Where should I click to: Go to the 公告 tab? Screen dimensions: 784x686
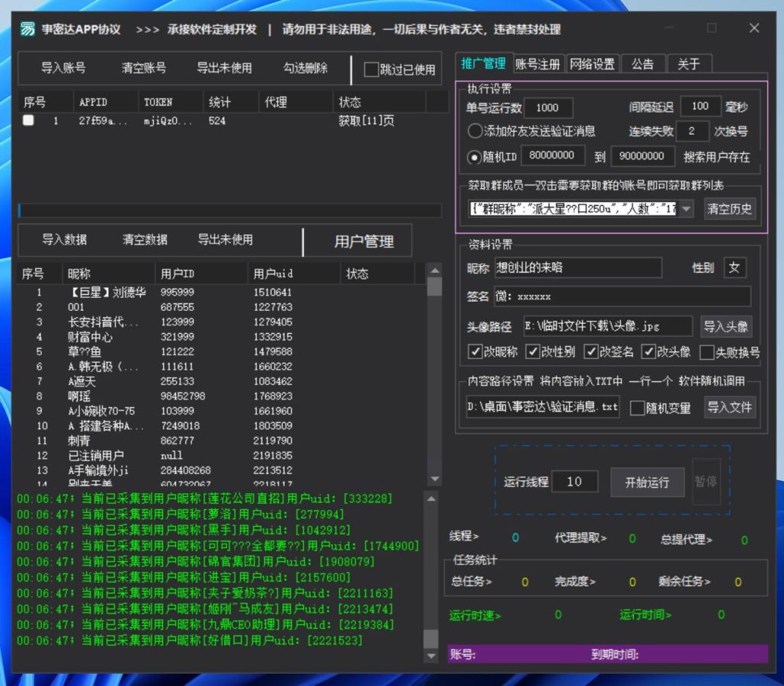(642, 64)
